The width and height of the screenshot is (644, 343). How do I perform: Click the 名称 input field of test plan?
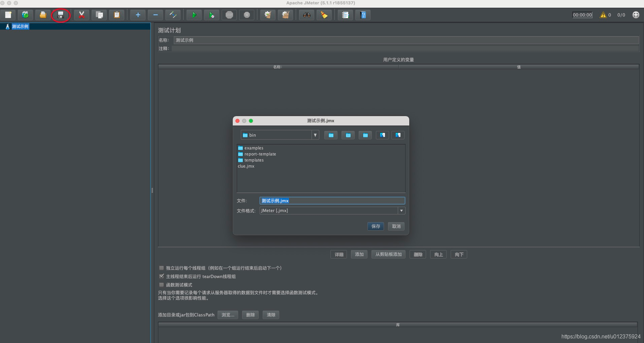coord(406,40)
